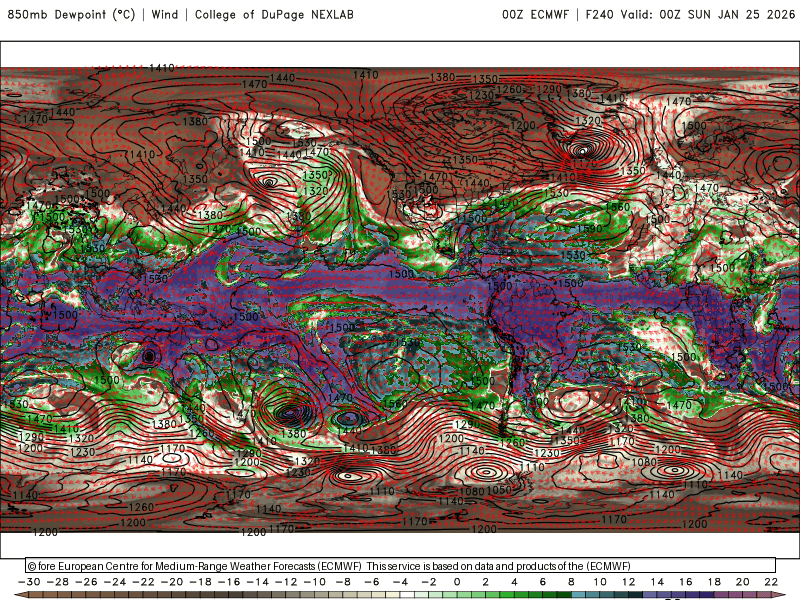Click the "Wind" label in the header
Viewport: 800px width, 600px height.
click(165, 15)
